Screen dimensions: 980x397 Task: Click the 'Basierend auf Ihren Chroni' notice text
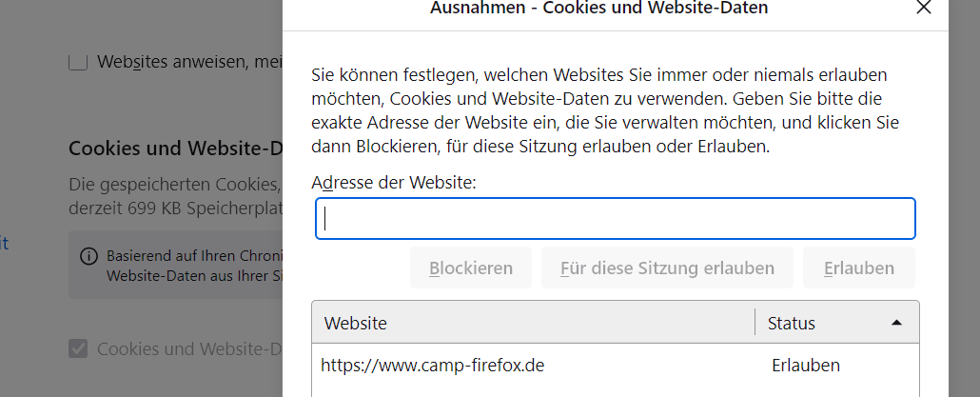pyautogui.click(x=195, y=265)
